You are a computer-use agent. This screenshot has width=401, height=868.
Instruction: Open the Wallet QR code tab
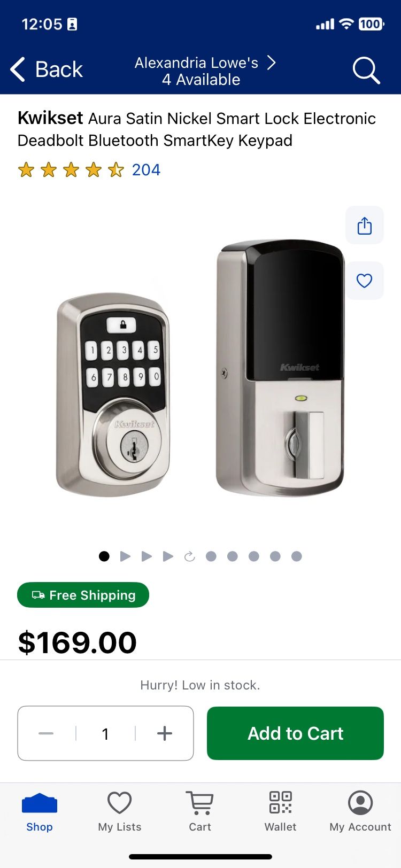[280, 811]
